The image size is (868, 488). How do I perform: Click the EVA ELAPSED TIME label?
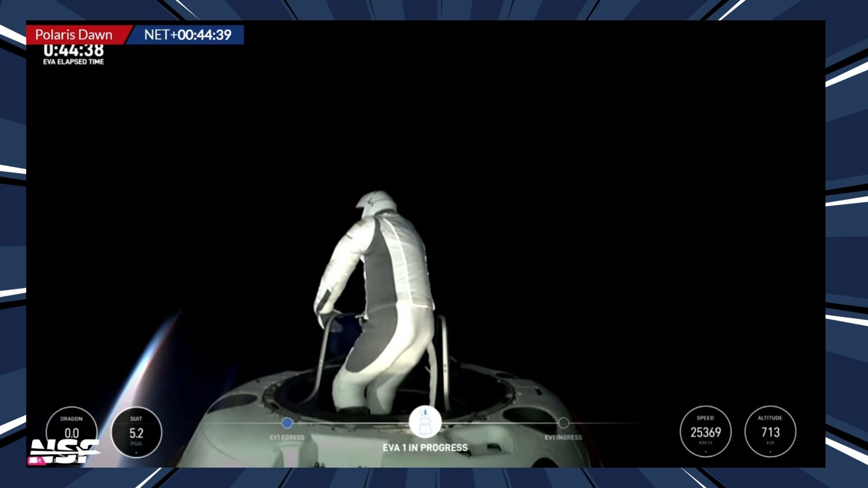tap(74, 61)
